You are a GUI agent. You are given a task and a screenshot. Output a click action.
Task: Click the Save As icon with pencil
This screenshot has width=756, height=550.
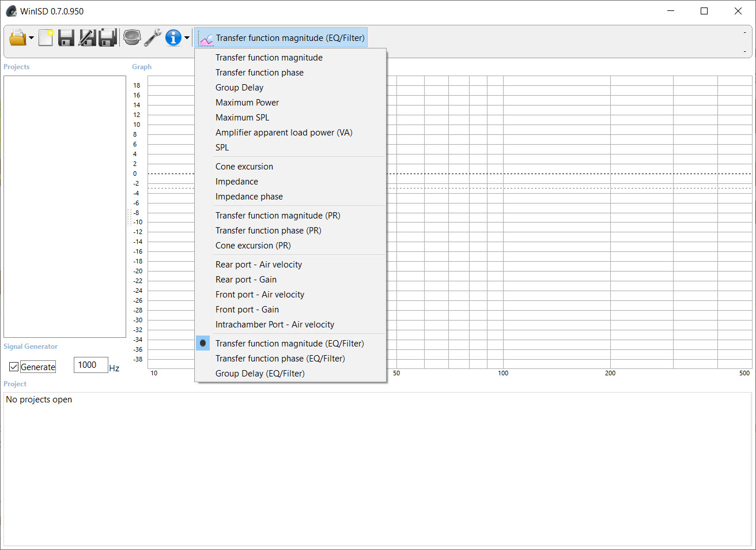[x=87, y=38]
